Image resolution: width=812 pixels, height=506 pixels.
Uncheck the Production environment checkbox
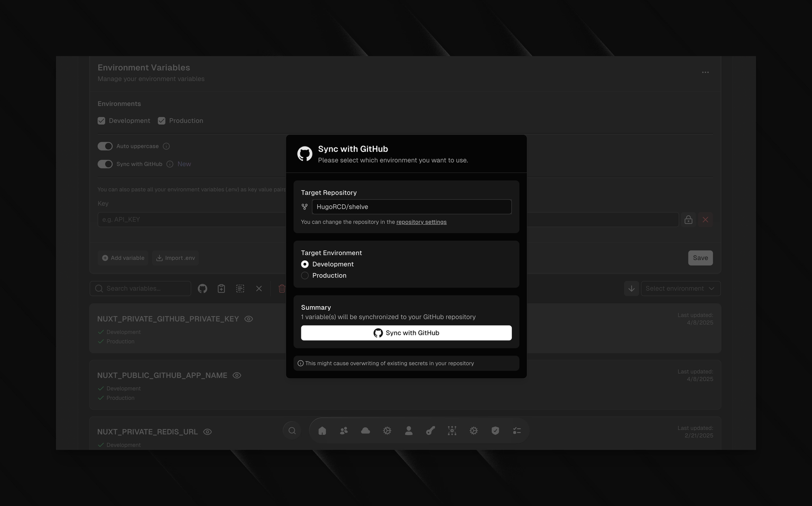(x=162, y=121)
